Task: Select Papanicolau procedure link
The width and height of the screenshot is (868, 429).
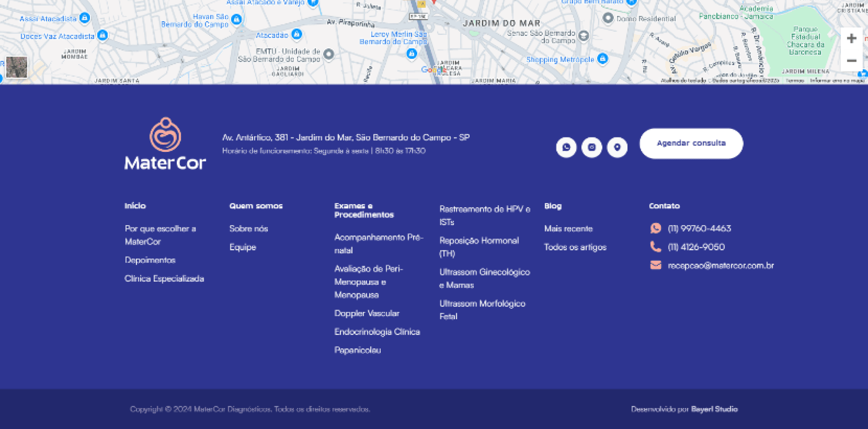Action: pos(358,350)
